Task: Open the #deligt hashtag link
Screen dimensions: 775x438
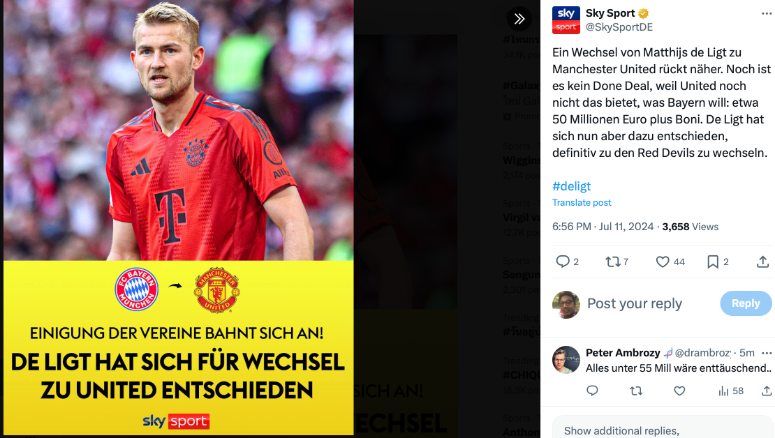Action: (571, 186)
